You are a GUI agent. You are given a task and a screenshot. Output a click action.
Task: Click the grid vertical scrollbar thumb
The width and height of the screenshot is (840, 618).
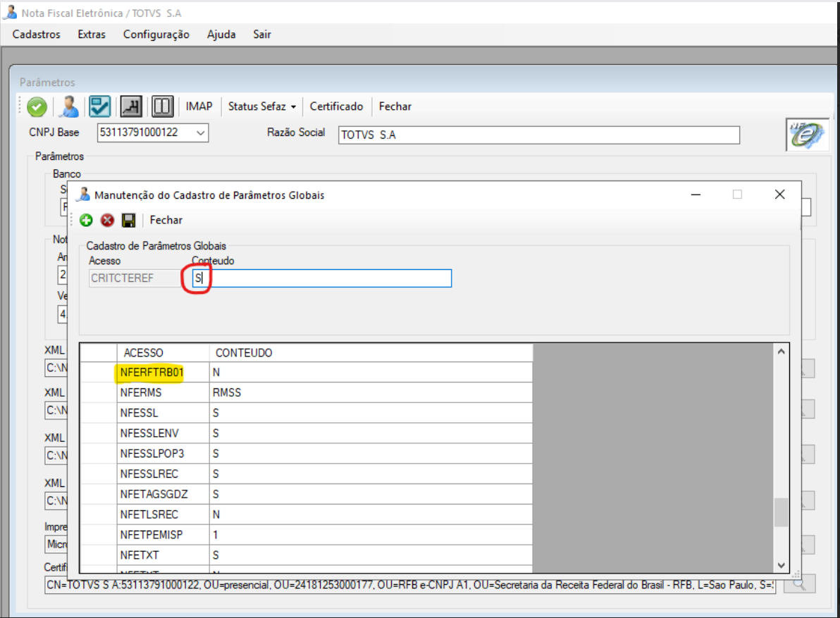coord(781,512)
